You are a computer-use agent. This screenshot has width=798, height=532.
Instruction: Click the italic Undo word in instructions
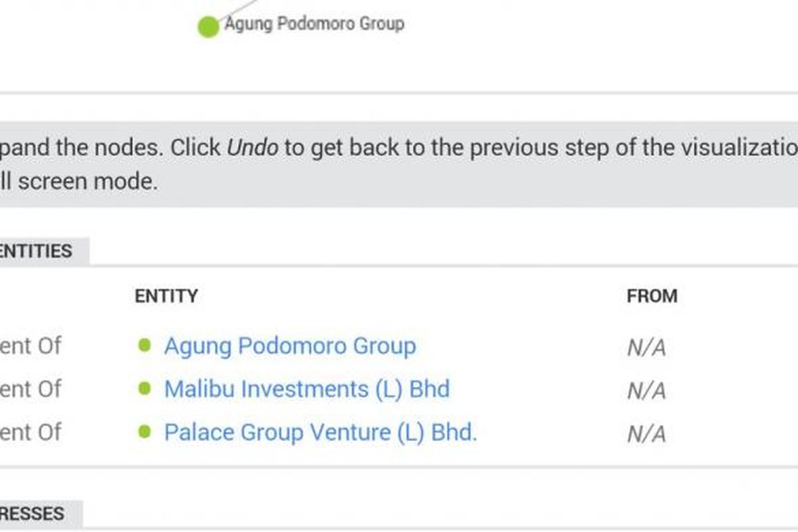pyautogui.click(x=253, y=147)
